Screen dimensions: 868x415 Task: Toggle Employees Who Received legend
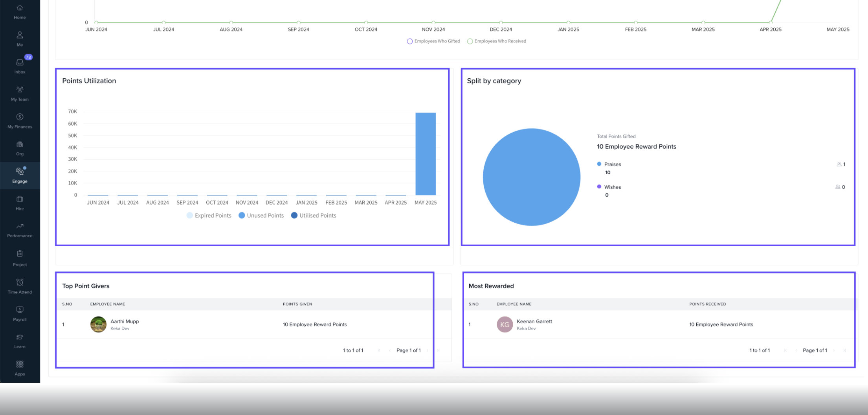(x=496, y=41)
